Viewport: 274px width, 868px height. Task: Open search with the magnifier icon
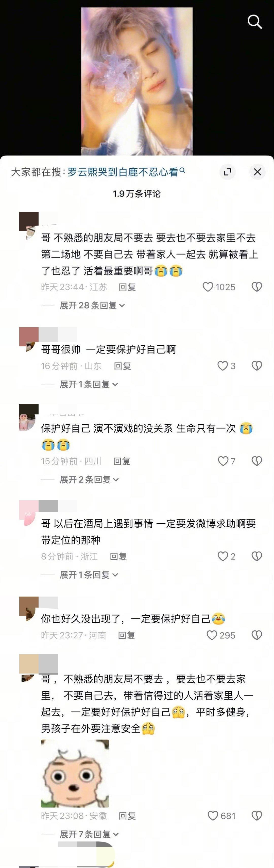(x=254, y=22)
